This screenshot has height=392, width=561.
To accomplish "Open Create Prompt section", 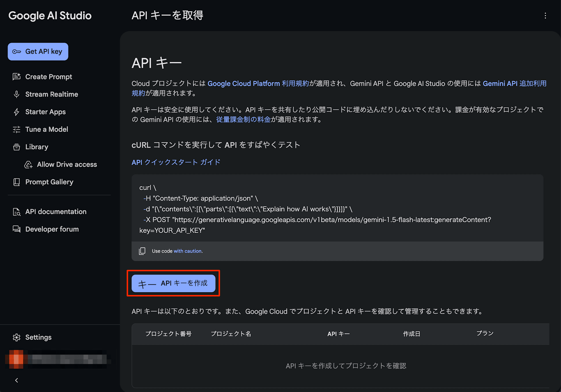I will pos(48,76).
